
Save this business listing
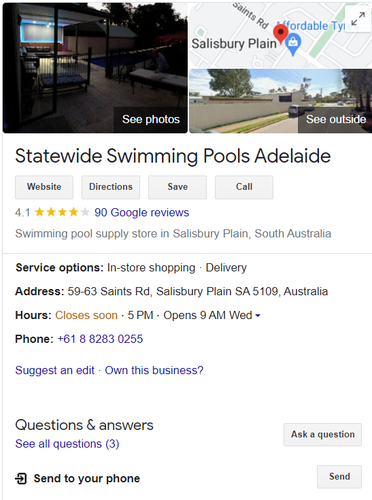click(x=177, y=187)
